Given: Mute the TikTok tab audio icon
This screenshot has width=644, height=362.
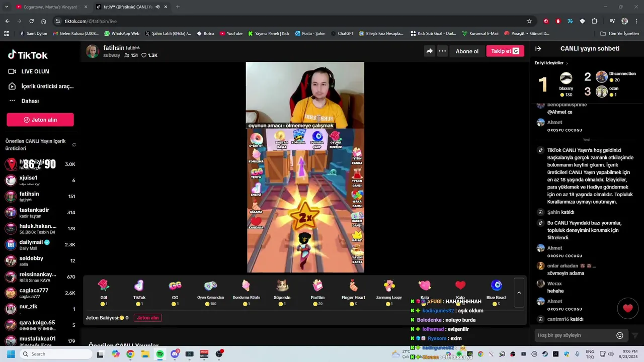Looking at the screenshot, I should [x=157, y=7].
